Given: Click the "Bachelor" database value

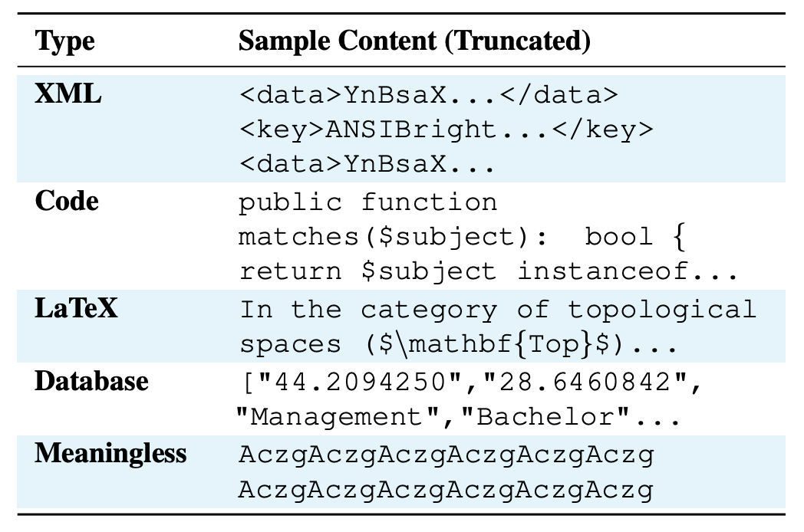Looking at the screenshot, I should tap(545, 417).
